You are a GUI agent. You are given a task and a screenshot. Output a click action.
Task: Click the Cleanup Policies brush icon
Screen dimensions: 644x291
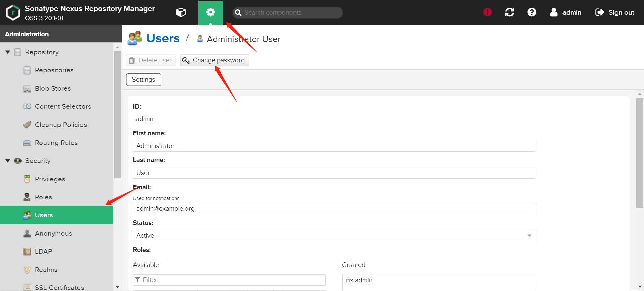[x=27, y=125]
